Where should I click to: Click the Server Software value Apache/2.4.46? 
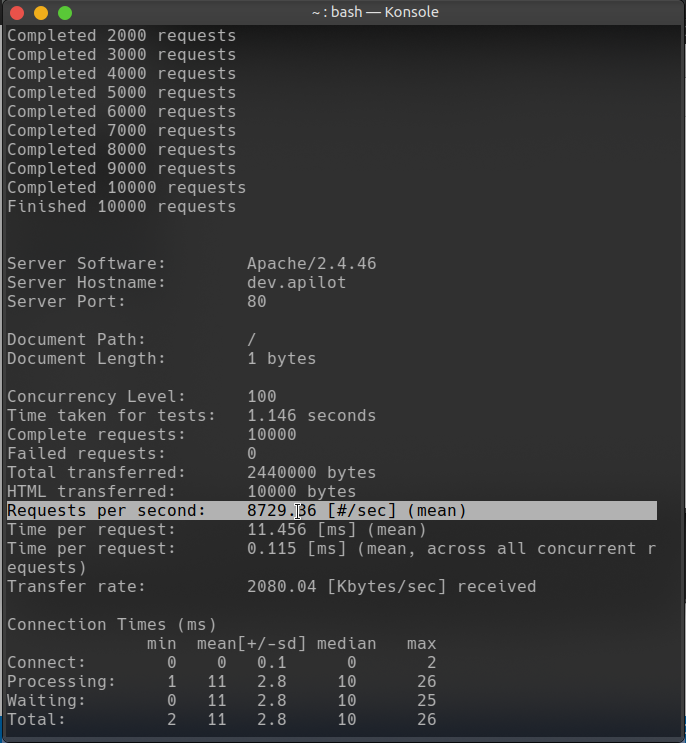(x=312, y=263)
